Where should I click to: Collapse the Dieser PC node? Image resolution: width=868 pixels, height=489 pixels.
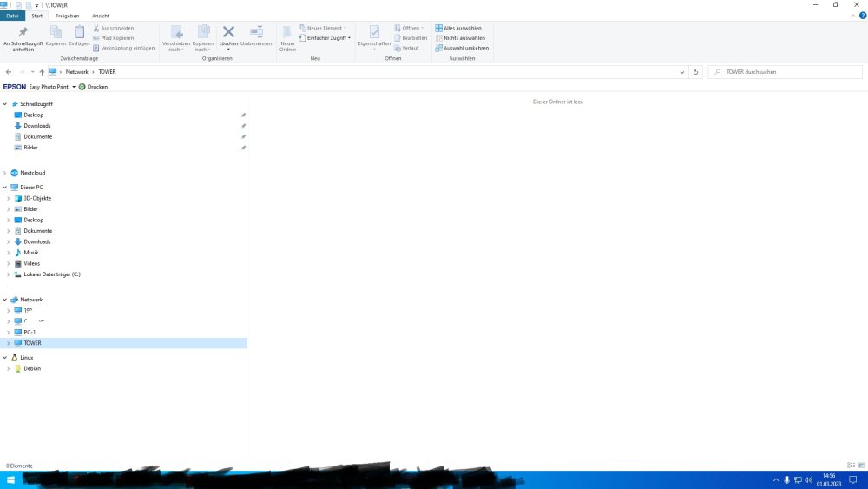pos(5,188)
